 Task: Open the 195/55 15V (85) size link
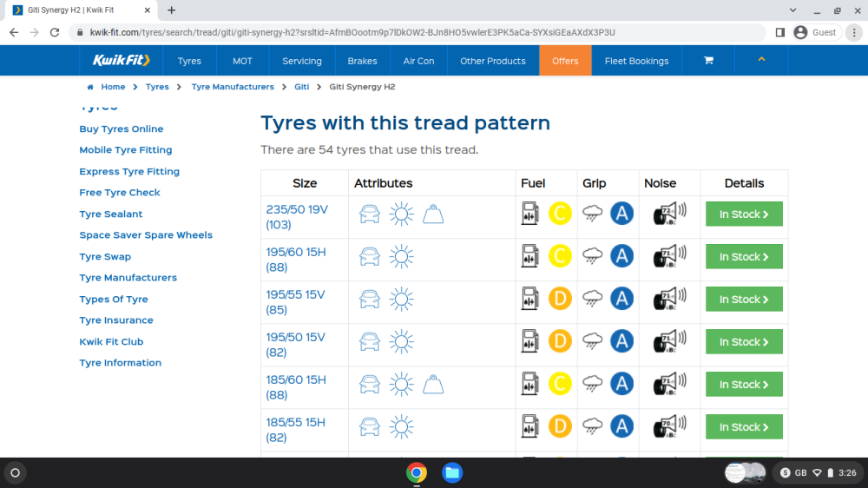click(x=295, y=302)
